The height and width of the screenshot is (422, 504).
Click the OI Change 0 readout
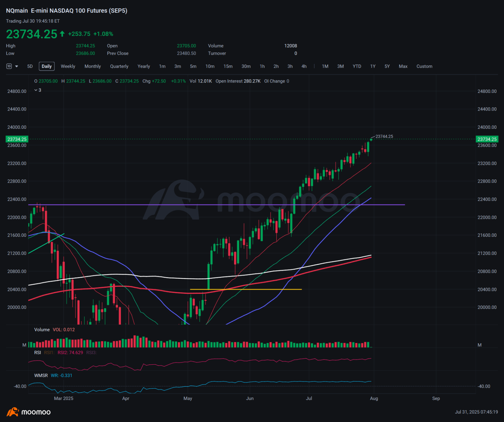277,81
